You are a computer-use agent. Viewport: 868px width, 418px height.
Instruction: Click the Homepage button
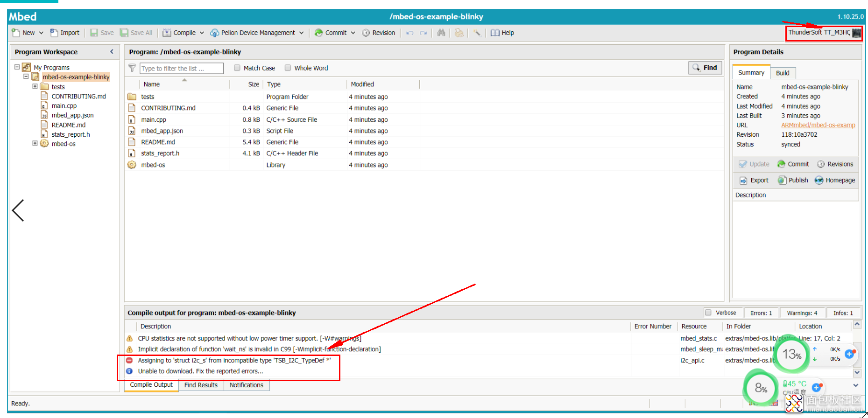[x=835, y=180]
